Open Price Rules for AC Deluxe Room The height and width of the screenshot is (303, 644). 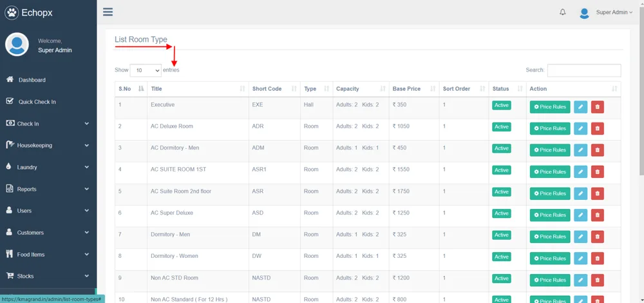pyautogui.click(x=550, y=128)
